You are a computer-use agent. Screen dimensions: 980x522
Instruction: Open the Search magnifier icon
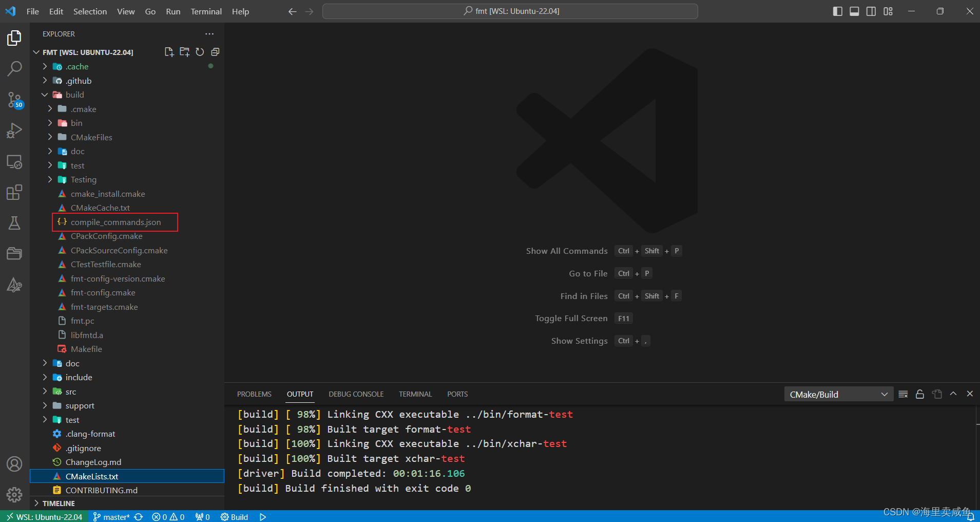coord(14,68)
